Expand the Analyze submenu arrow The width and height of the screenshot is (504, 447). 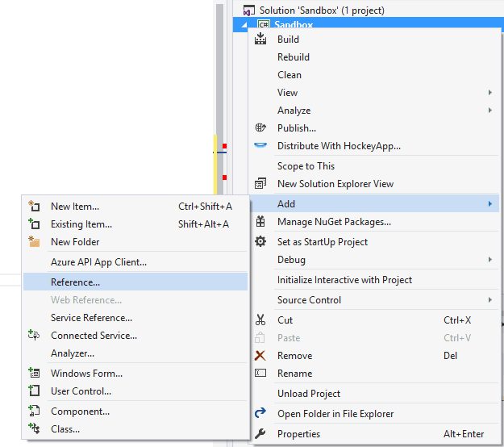(x=489, y=111)
